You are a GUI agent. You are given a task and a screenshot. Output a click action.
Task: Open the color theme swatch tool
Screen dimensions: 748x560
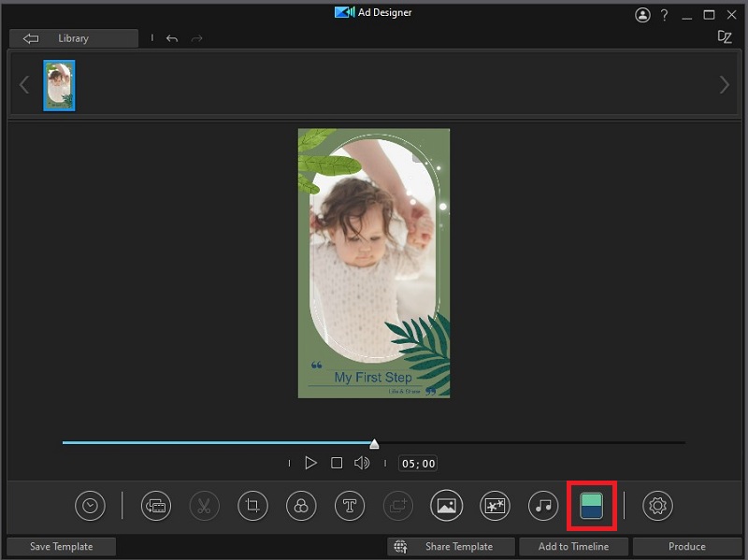tap(591, 506)
